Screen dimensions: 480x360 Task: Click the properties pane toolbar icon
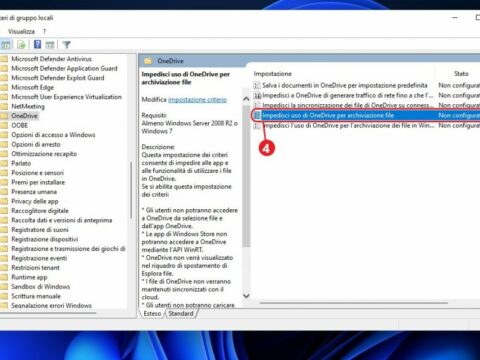pos(50,44)
